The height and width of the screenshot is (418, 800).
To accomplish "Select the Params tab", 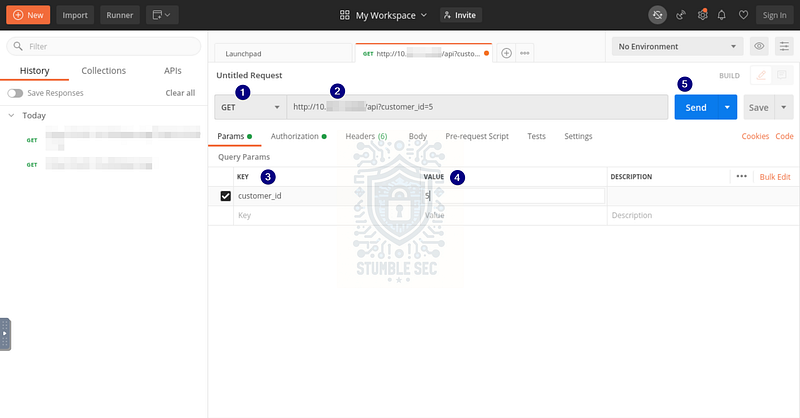I will 234,136.
